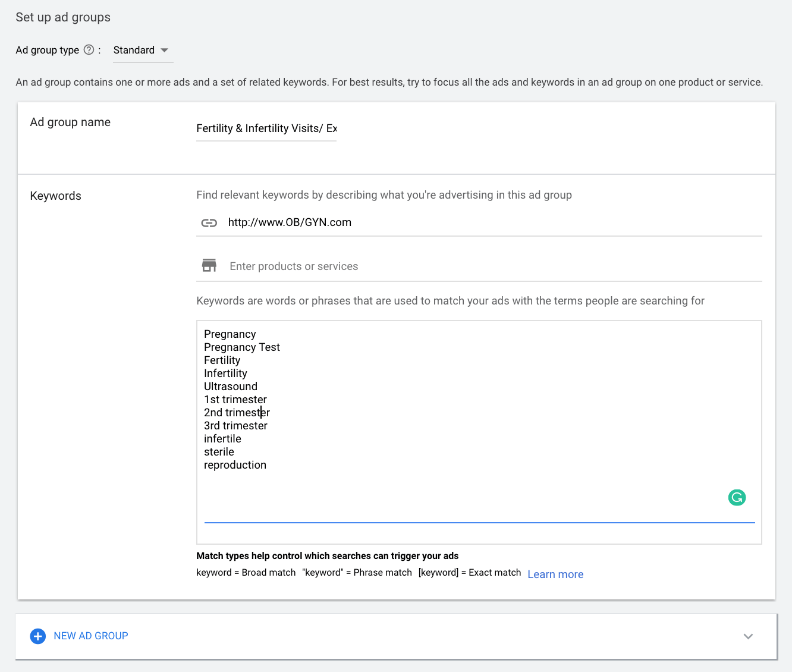The height and width of the screenshot is (672, 792).
Task: Place cursor on the Pregnancy Test keyword line
Action: (241, 347)
